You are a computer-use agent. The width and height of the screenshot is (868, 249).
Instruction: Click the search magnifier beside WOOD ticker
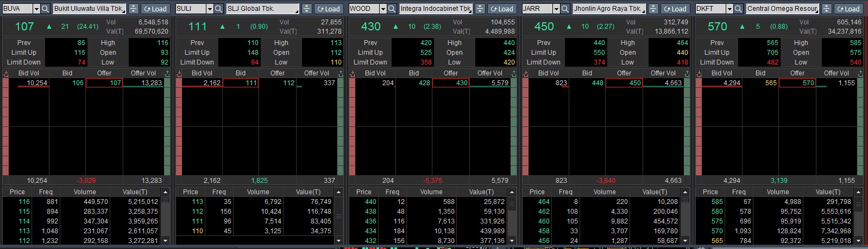point(392,9)
